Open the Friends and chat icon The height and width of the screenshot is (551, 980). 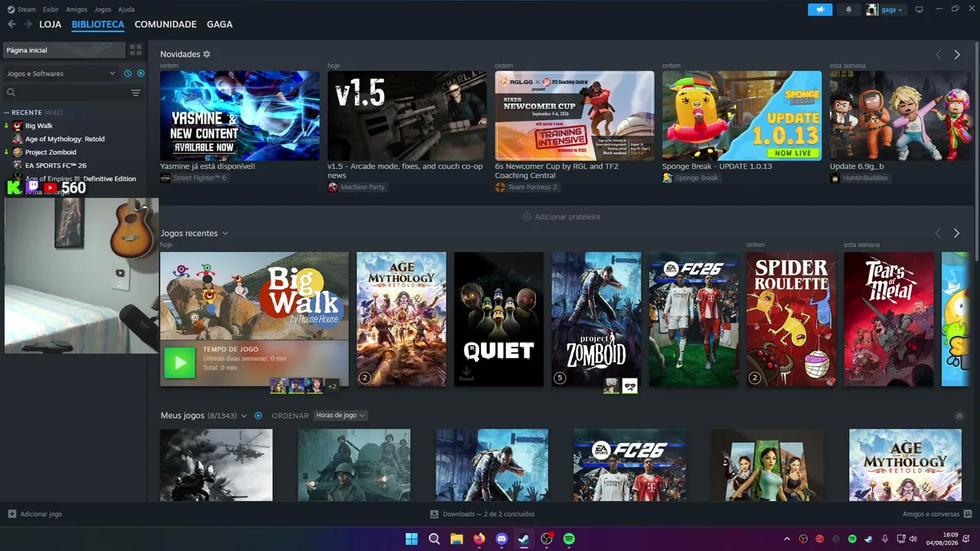pyautogui.click(x=968, y=514)
